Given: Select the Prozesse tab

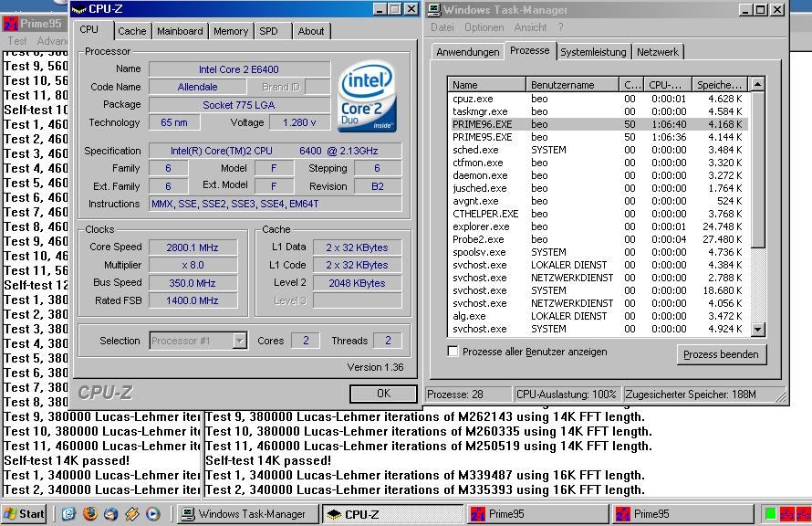Looking at the screenshot, I should (530, 51).
